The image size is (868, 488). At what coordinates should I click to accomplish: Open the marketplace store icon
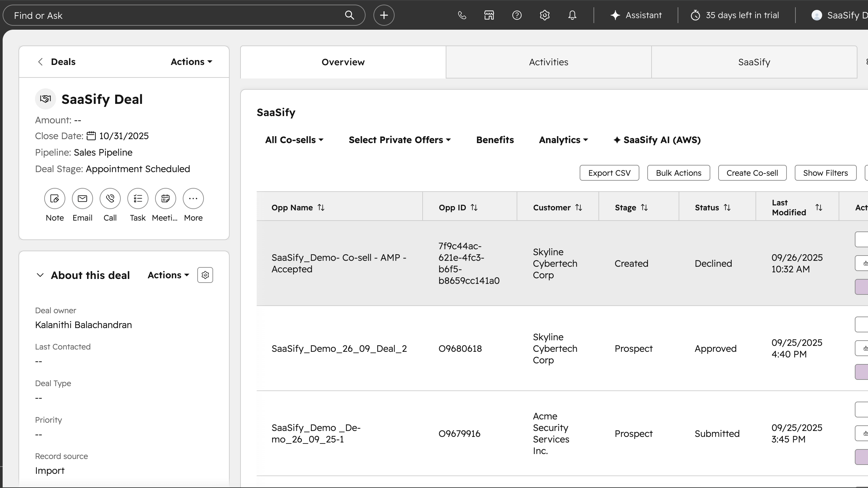489,15
